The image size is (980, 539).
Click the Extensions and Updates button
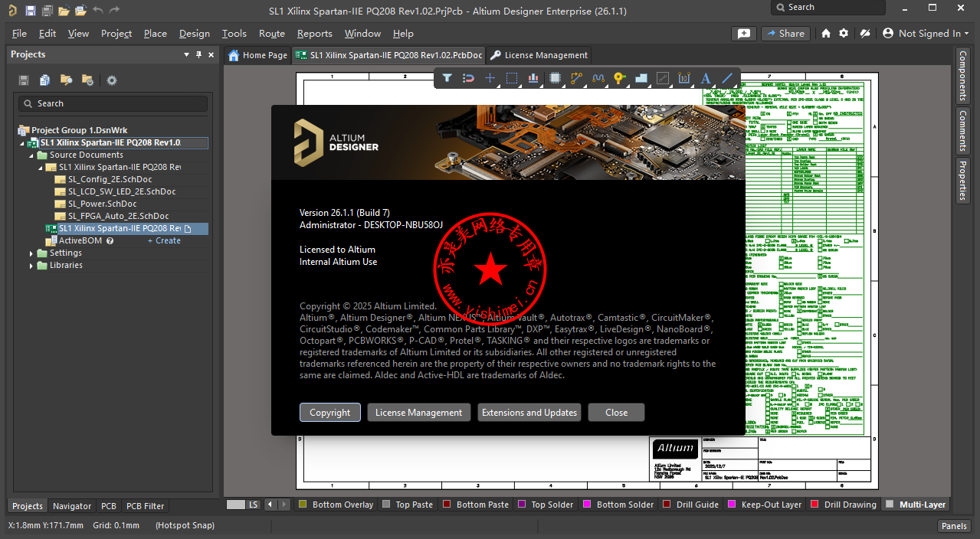click(x=529, y=413)
